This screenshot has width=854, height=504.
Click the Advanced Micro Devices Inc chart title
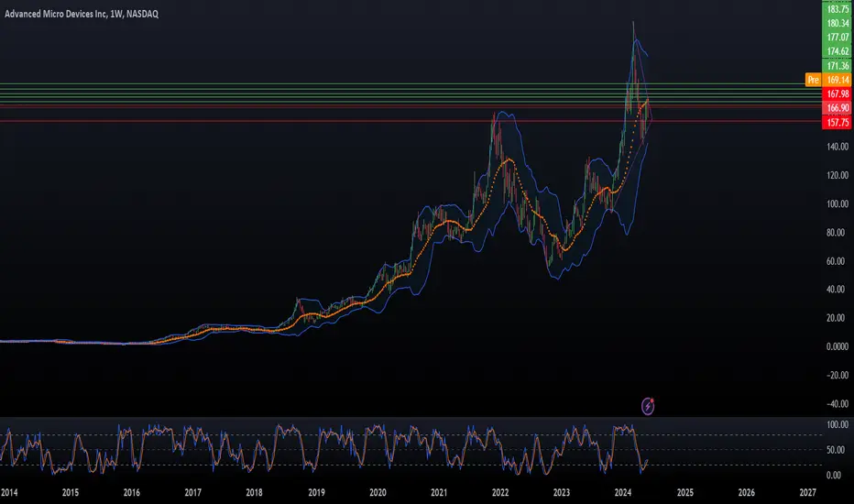click(x=82, y=14)
